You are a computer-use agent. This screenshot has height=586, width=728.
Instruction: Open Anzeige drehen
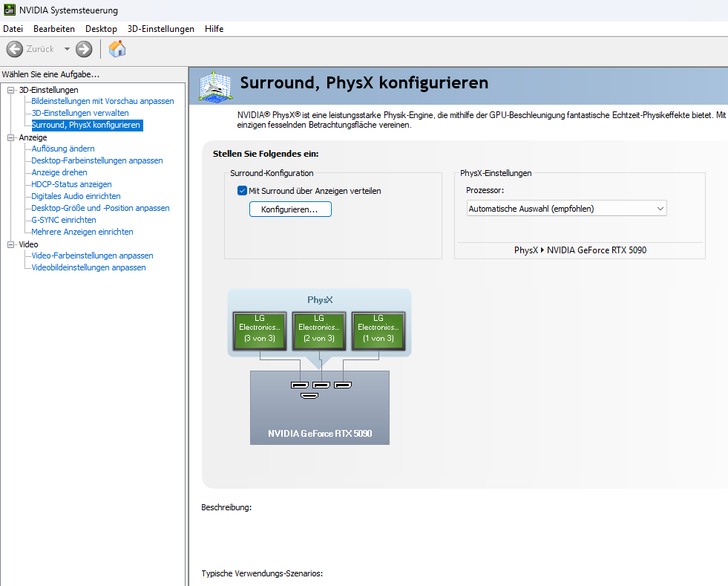(x=59, y=172)
